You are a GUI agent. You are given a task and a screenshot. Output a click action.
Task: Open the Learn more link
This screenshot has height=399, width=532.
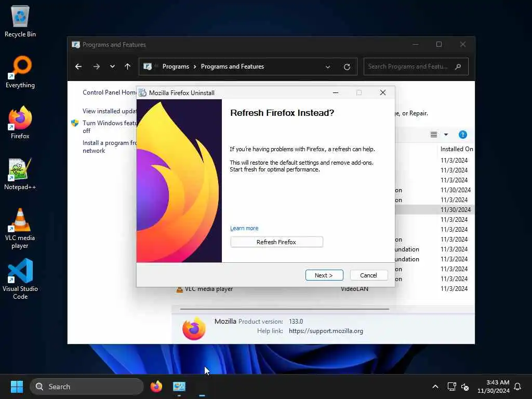click(244, 229)
